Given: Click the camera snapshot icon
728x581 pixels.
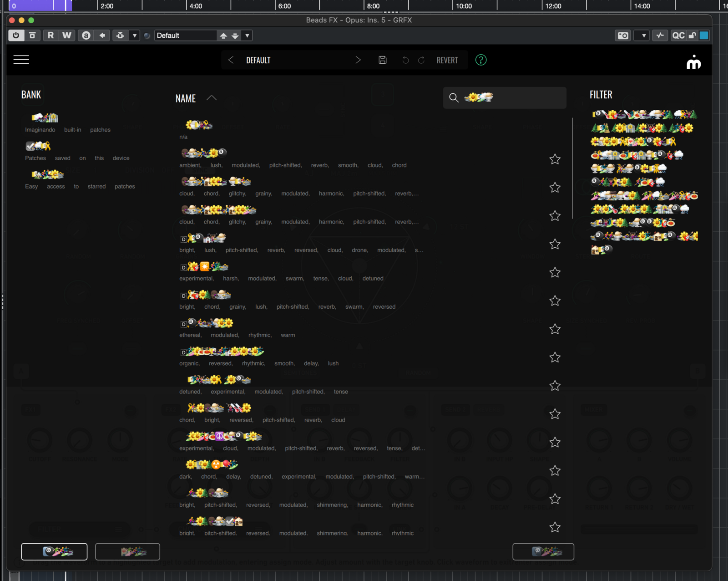Looking at the screenshot, I should pyautogui.click(x=623, y=36).
